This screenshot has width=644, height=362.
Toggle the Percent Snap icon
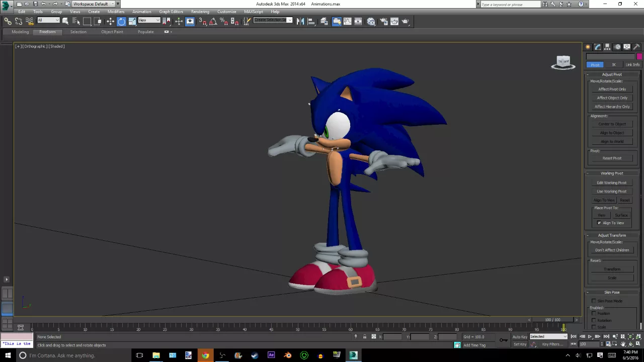223,21
